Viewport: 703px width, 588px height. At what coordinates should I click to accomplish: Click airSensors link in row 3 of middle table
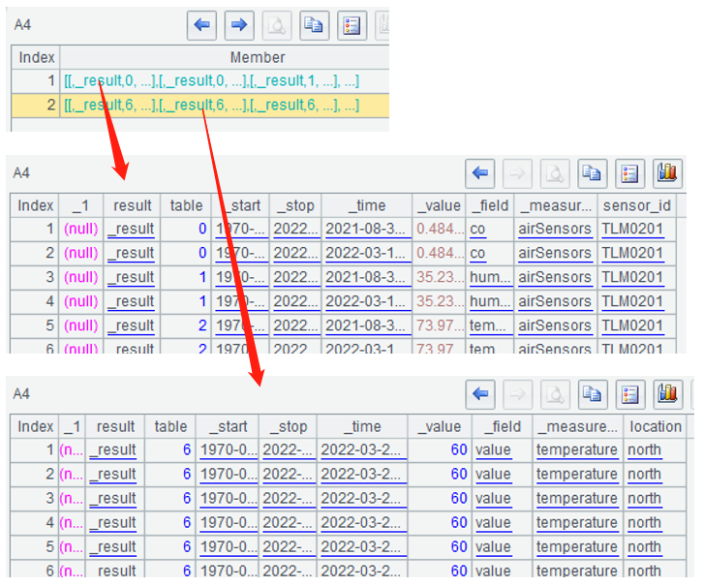(553, 278)
